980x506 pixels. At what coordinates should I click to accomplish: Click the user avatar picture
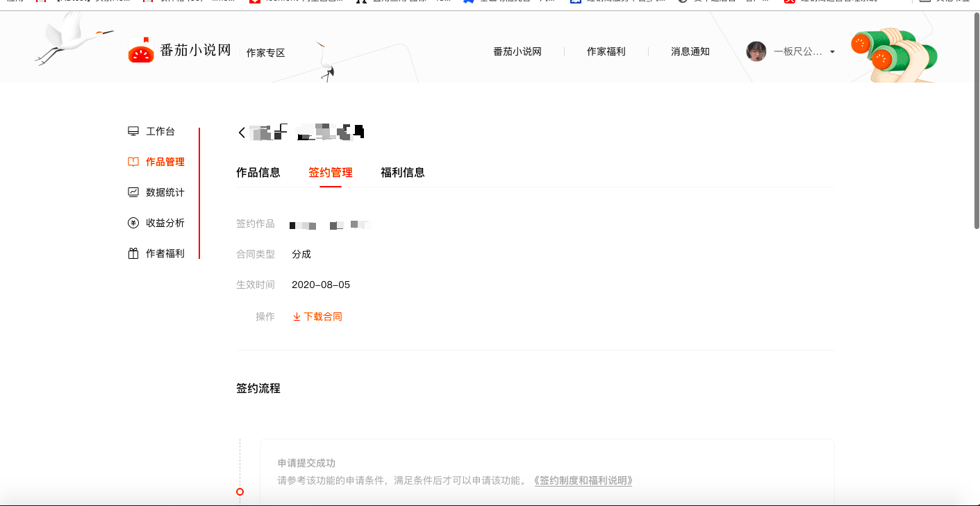[x=756, y=51]
